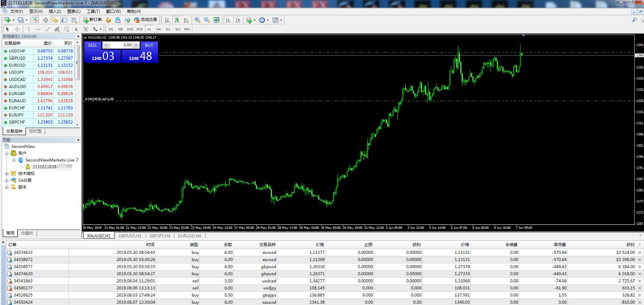Open the 显示(V) menu

coord(36,11)
